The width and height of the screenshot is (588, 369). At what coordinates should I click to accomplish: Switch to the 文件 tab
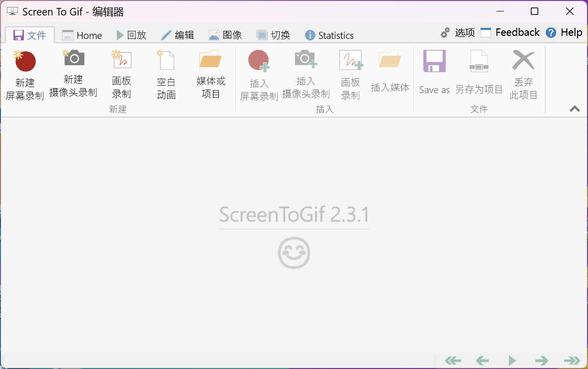click(30, 35)
